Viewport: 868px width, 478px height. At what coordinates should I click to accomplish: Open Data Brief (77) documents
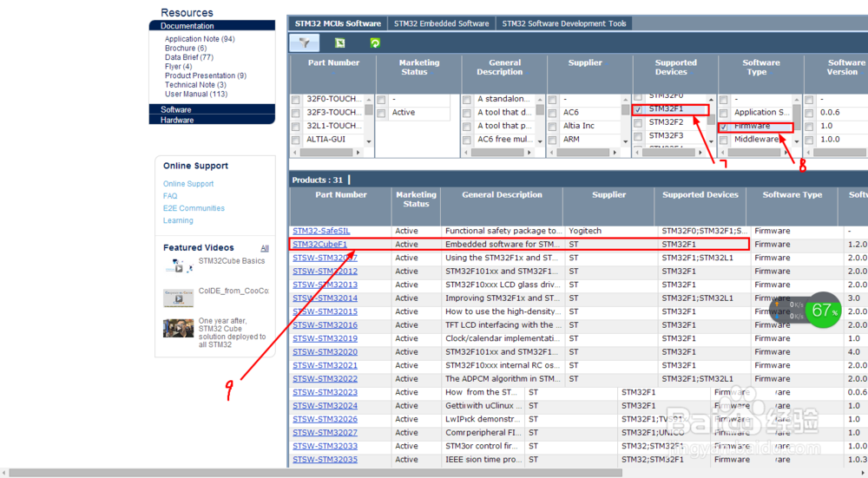pos(188,57)
